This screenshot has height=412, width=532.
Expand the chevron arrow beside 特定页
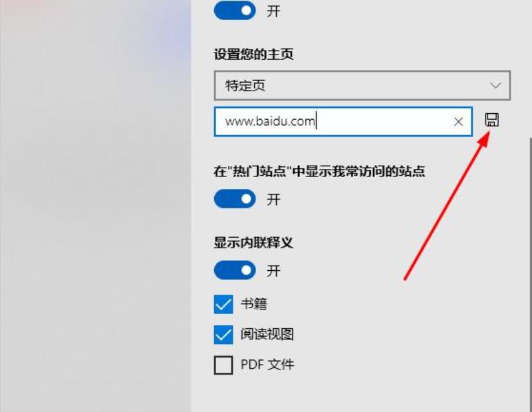(495, 85)
